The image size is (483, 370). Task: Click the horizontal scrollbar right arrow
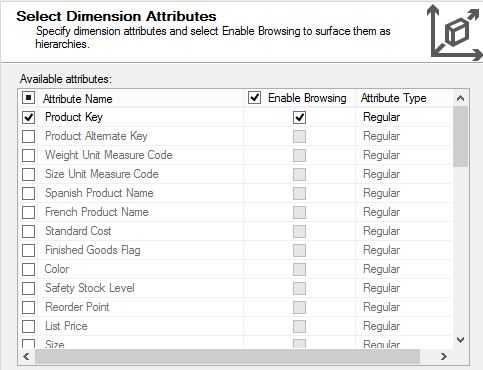coord(443,356)
